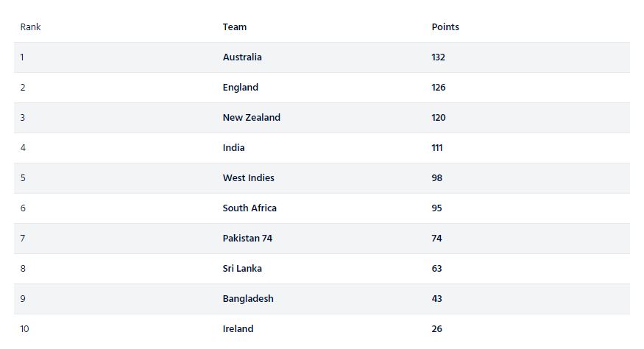
Task: Select the Sri Lanka team name
Action: point(242,269)
